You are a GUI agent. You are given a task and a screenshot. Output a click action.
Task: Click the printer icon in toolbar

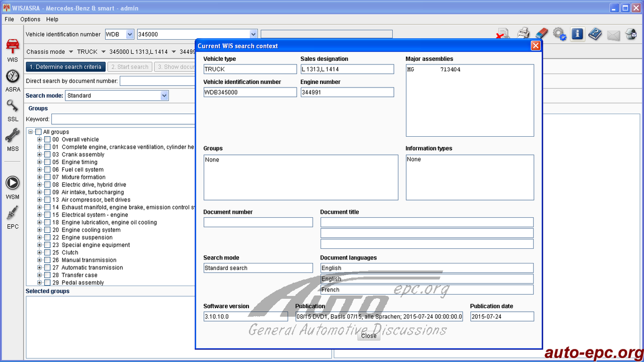524,34
